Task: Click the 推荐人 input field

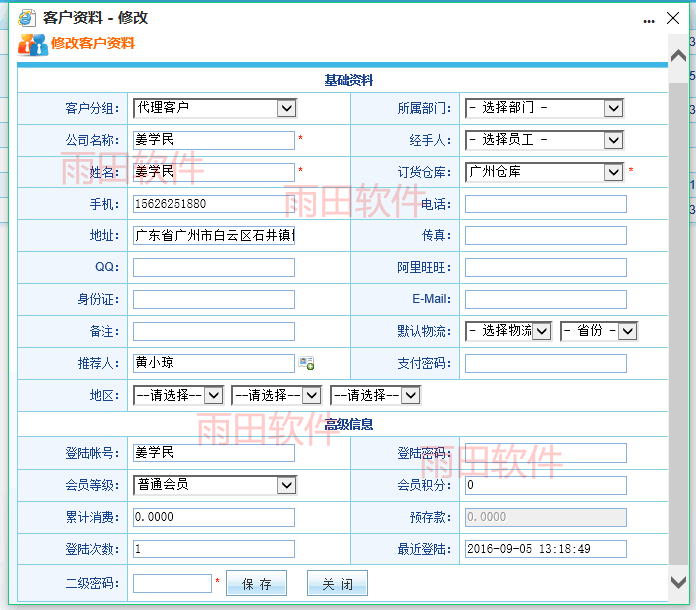Action: 214,364
